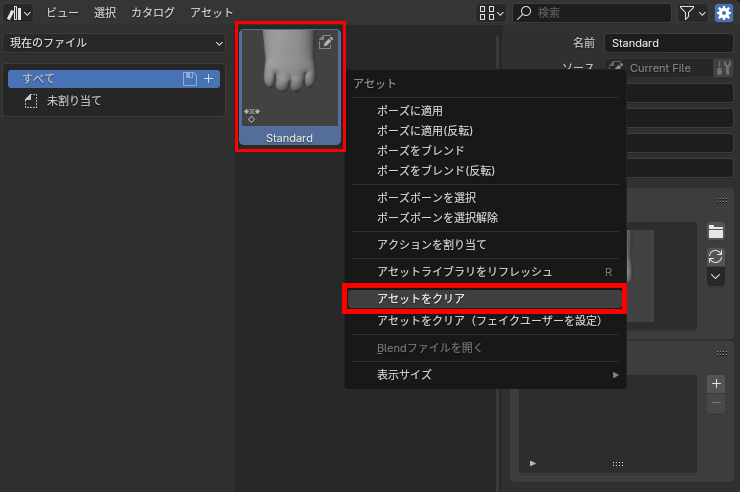Screen dimensions: 740x492
Task: Select the 未割り当て catalog
Action: (74, 101)
